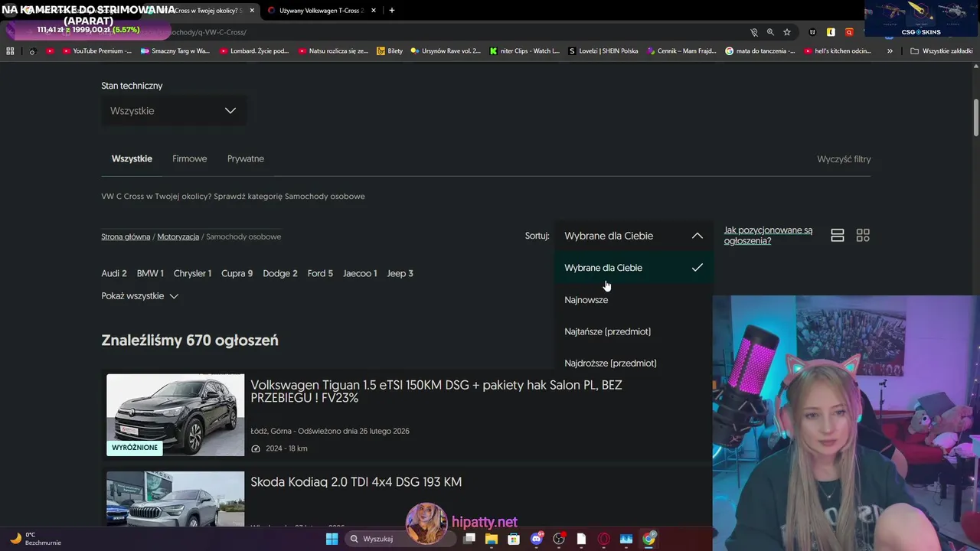980x551 pixels.
Task: Open the Volkswagen Tiguan listing photo
Action: [x=175, y=415]
